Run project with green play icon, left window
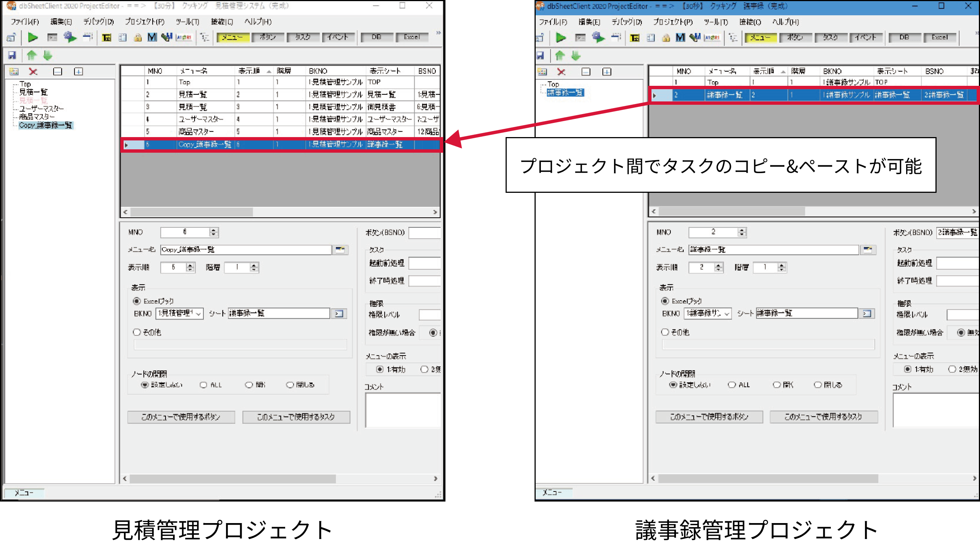 tap(33, 37)
